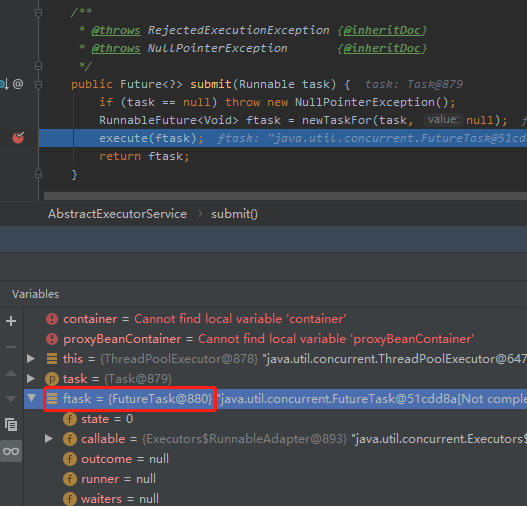Click the 'submit' method name in declaration

[211, 84]
